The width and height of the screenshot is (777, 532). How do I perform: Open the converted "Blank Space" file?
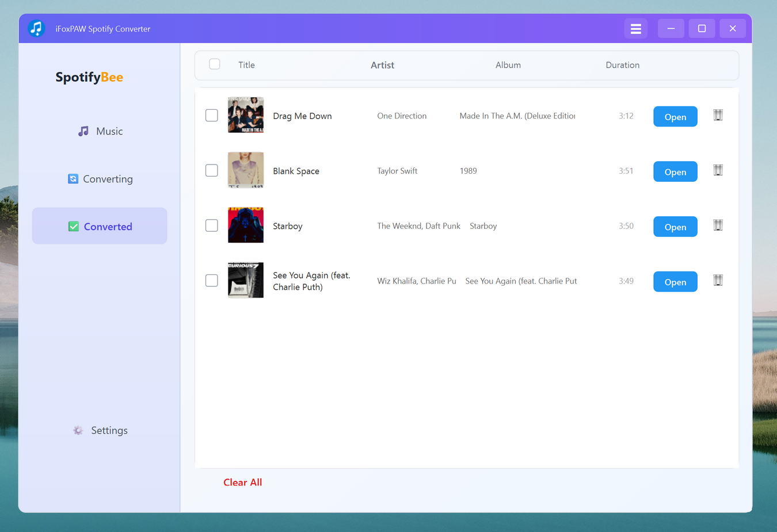(x=675, y=171)
